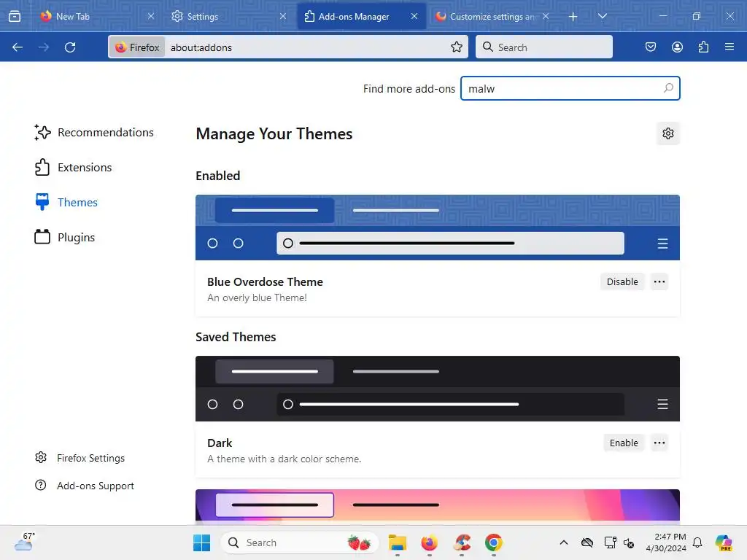Open the Firefox application menu

(x=729, y=47)
